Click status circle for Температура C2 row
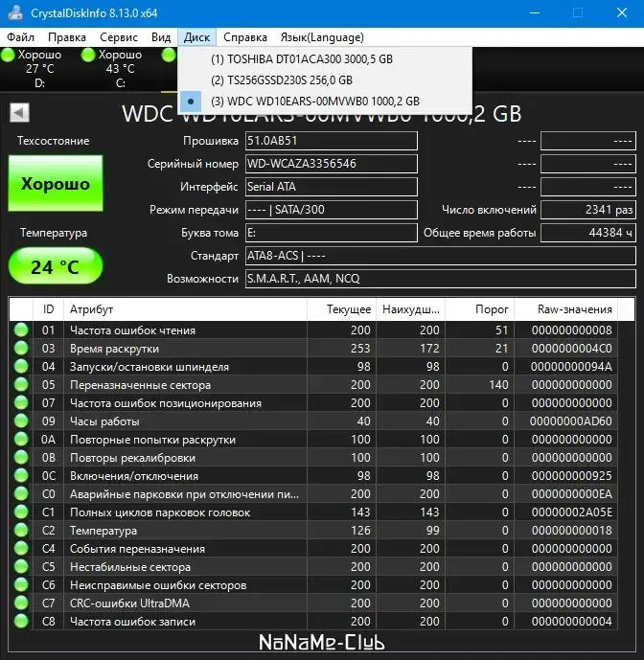 click(x=21, y=530)
